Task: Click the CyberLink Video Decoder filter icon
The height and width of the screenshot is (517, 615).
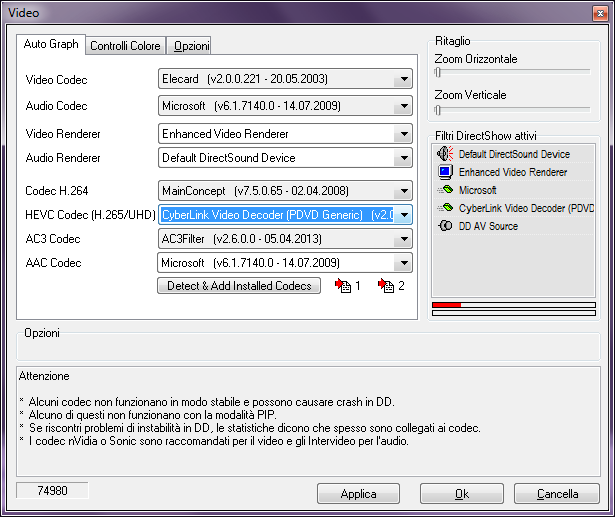Action: click(445, 208)
